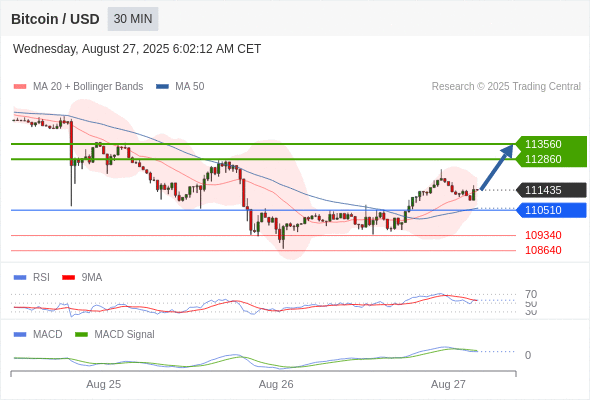Click the red 9MA legend swatch
Screen dimensions: 590x400
tap(68, 278)
